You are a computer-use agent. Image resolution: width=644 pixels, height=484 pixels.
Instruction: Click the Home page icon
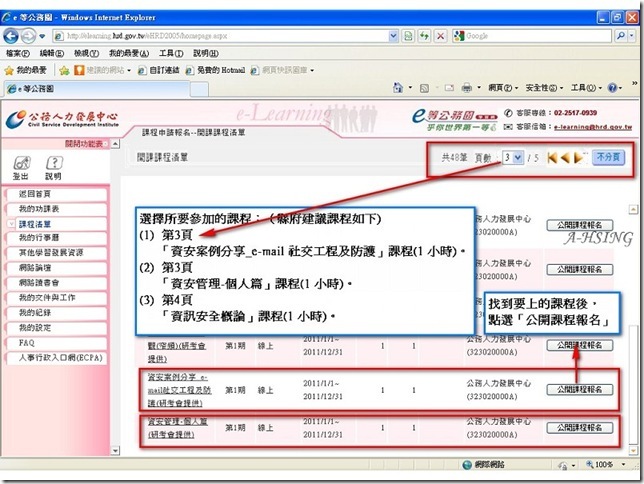pyautogui.click(x=398, y=88)
